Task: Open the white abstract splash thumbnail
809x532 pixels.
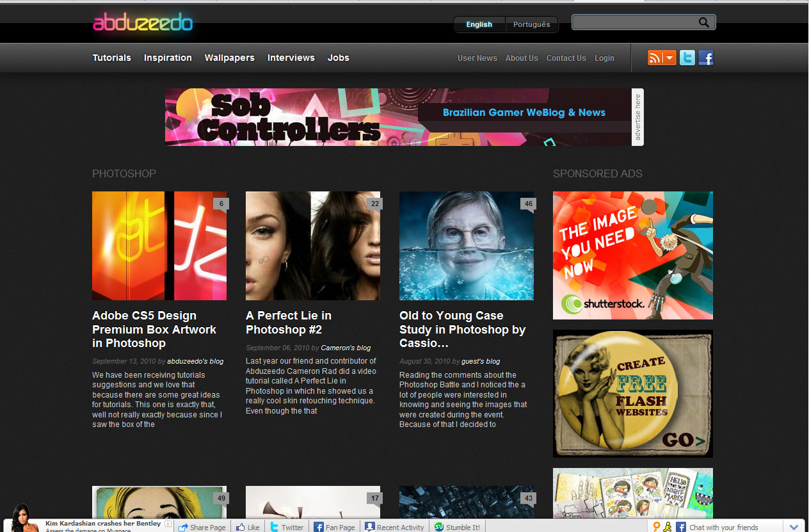Action: tap(313, 503)
